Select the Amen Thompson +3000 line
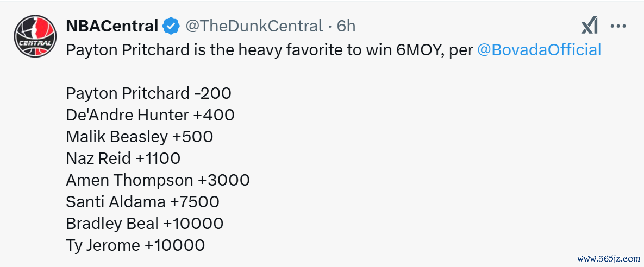This screenshot has height=267, width=644. pos(158,180)
